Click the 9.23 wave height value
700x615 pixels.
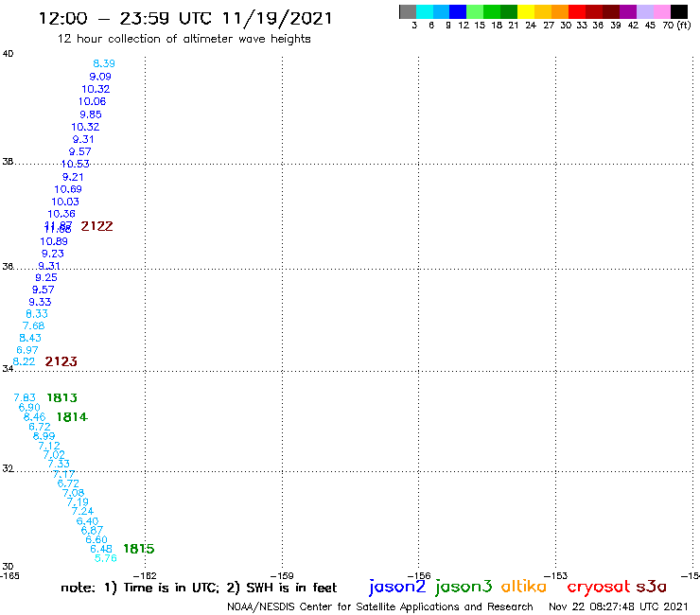[53, 254]
